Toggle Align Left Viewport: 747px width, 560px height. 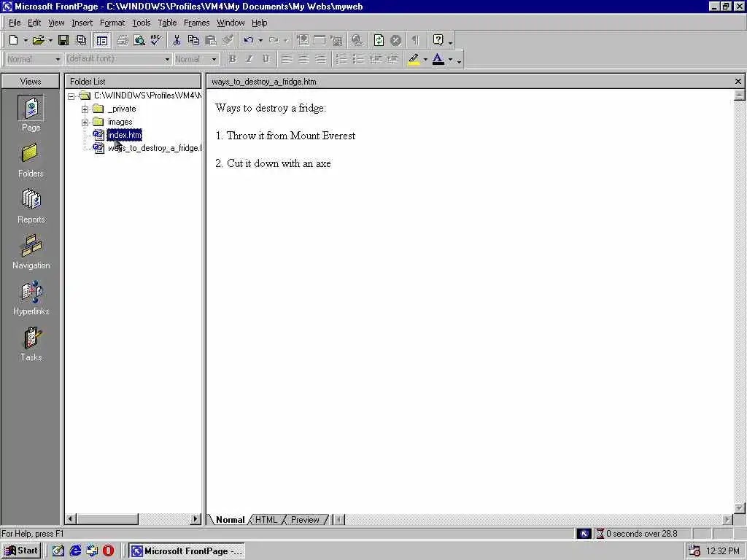coord(286,59)
